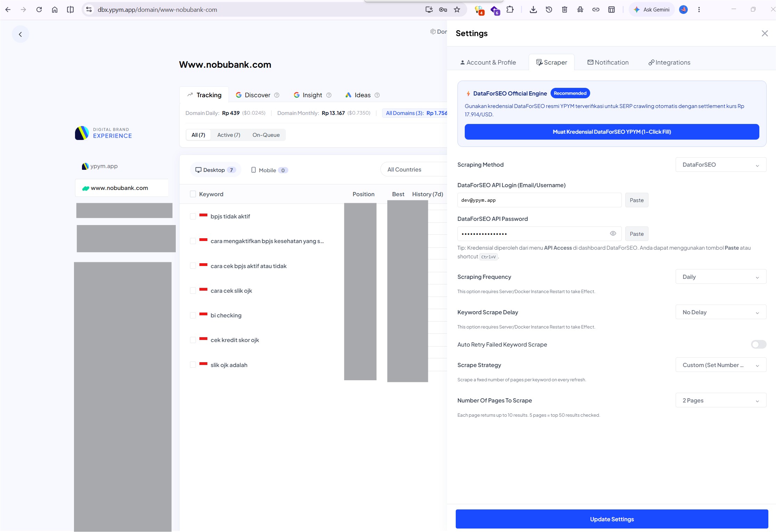Switch to the Notification tab
Screen dimensions: 776x532
point(608,63)
